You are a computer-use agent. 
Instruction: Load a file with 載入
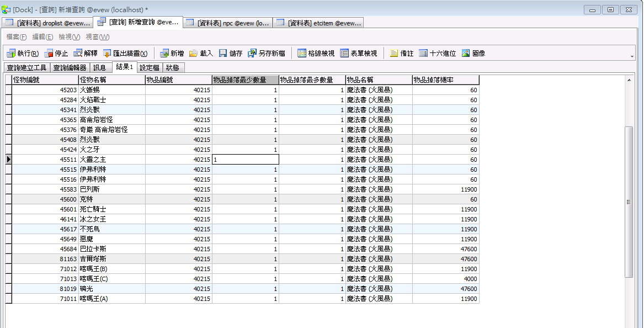pyautogui.click(x=201, y=54)
